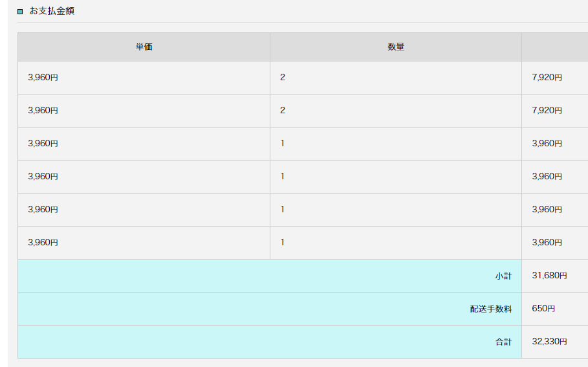The image size is (588, 367).
Task: Click the first row's 7,920円 amount
Action: [547, 77]
